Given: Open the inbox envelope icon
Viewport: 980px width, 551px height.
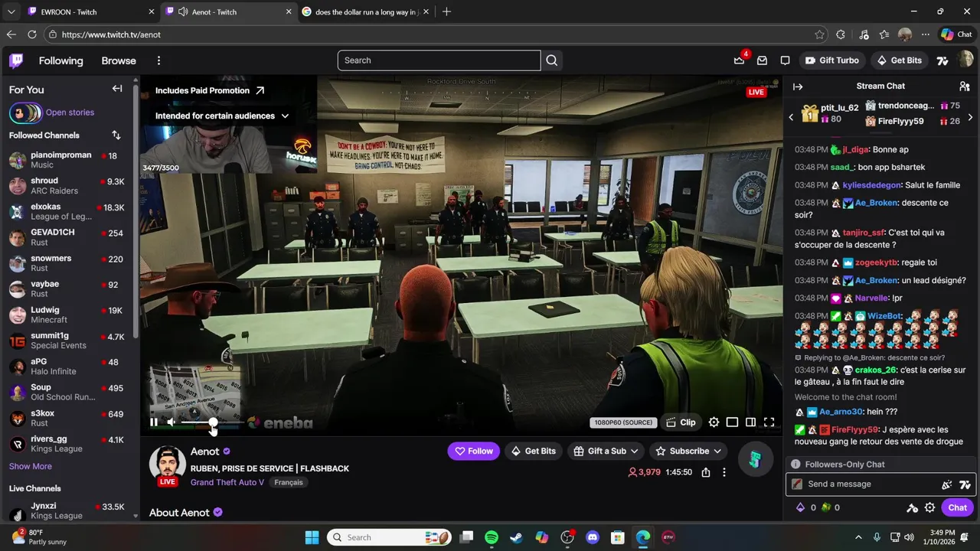Looking at the screenshot, I should [762, 60].
